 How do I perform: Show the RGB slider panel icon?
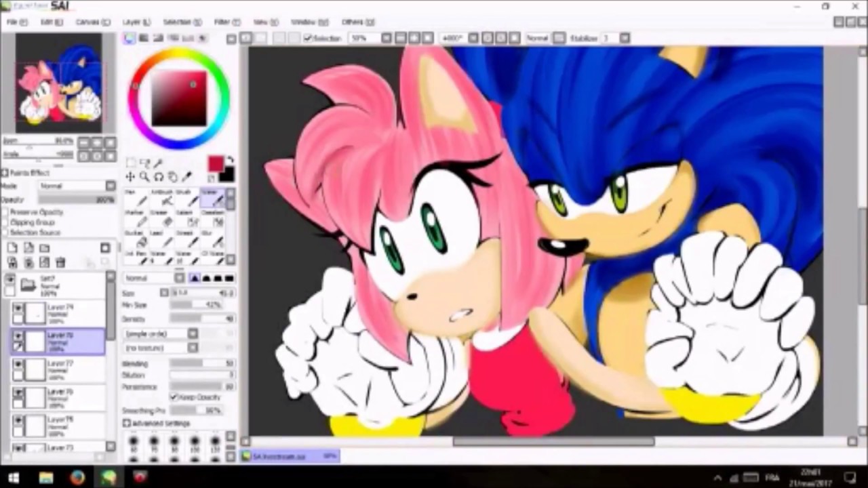coord(144,39)
